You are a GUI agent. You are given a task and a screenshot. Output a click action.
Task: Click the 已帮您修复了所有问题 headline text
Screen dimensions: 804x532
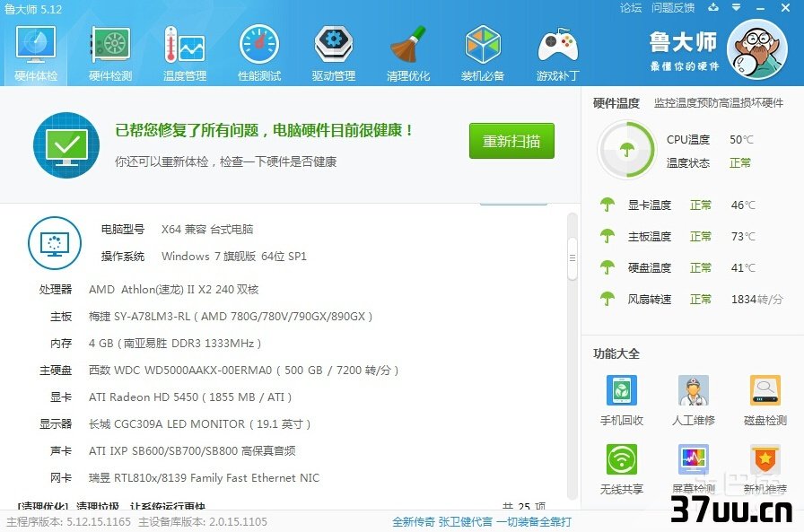[264, 130]
